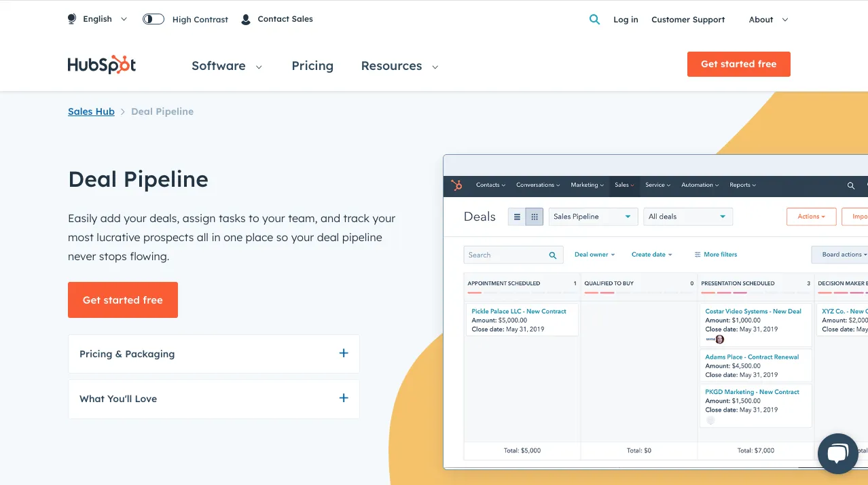Open the site search magnifier icon
Screen dimensions: 868x485
pos(594,20)
